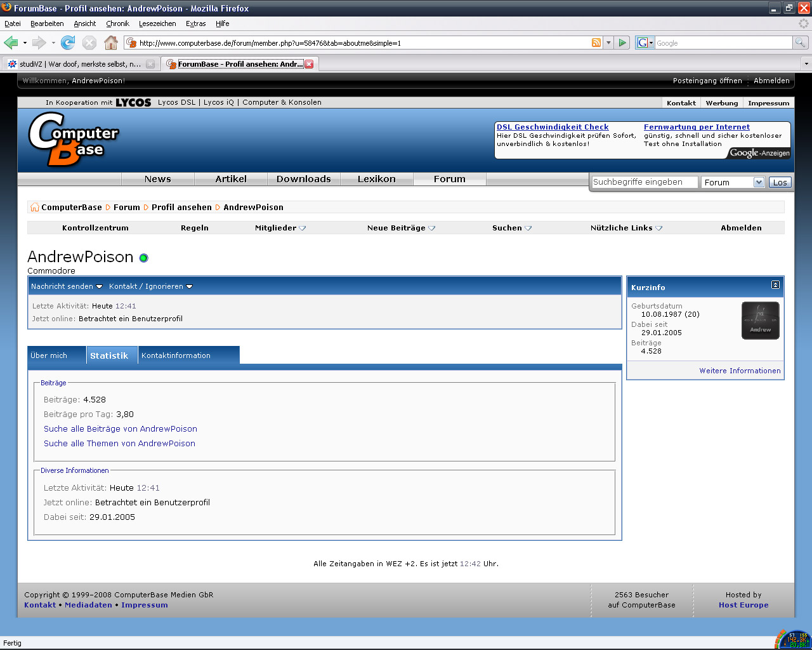The height and width of the screenshot is (650, 812).
Task: Open the Hilfe menu
Action: (222, 23)
